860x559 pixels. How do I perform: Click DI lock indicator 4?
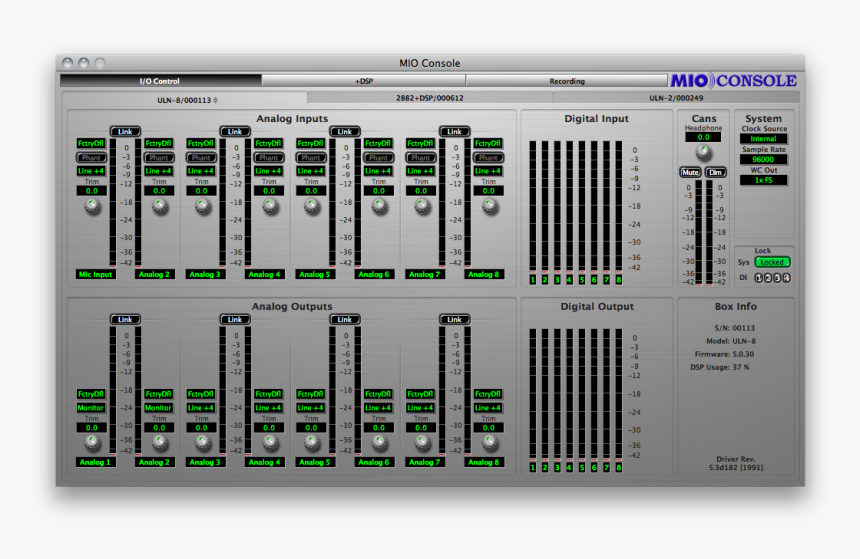click(x=787, y=278)
